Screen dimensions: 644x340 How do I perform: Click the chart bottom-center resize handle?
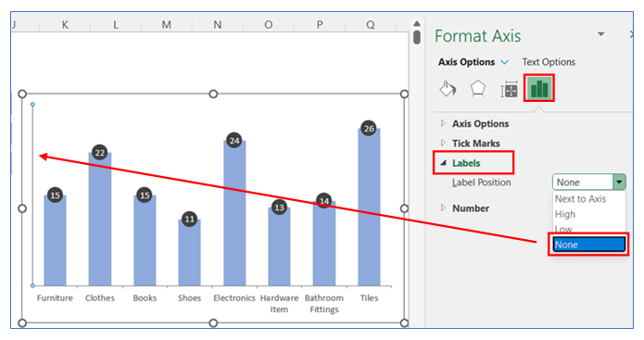click(213, 323)
